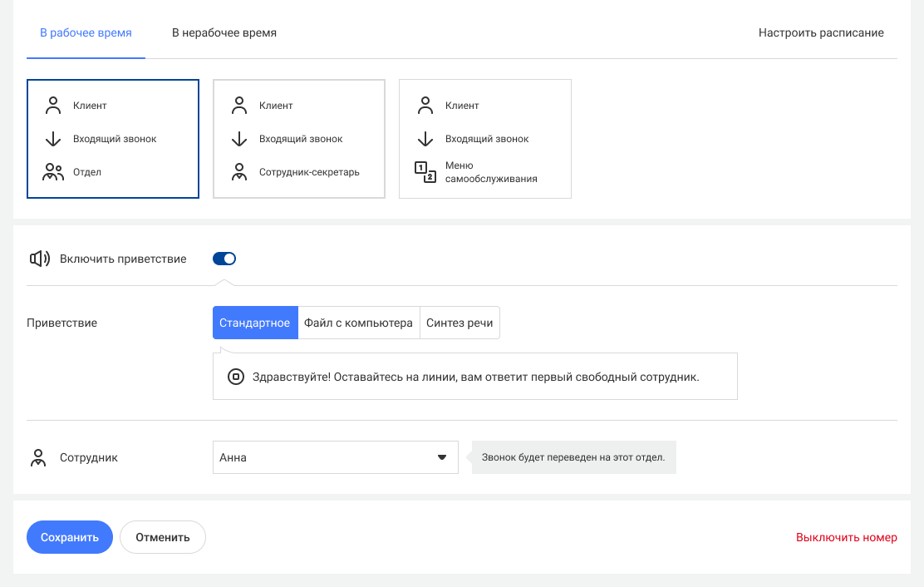Choose the Стандартное greeting option
This screenshot has height=587, width=924.
point(255,323)
